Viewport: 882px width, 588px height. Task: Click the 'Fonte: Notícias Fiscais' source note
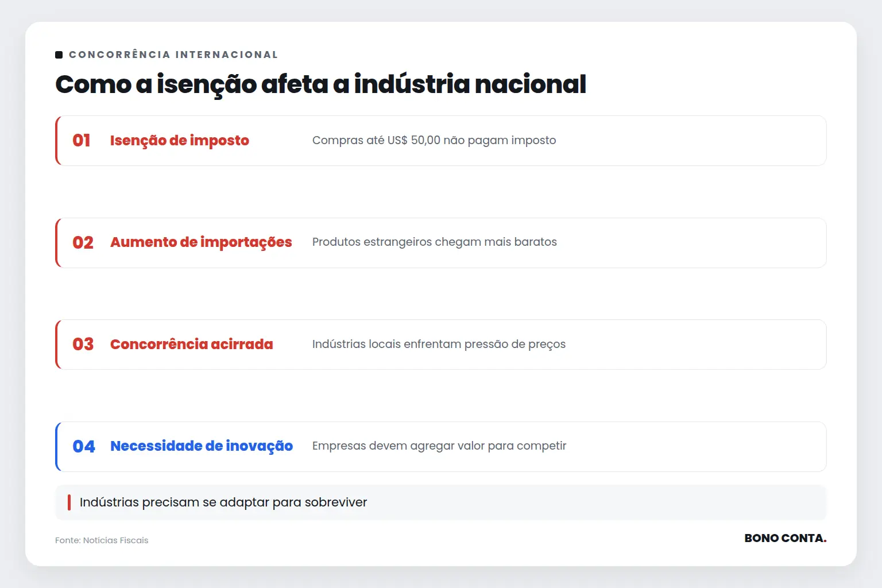click(102, 540)
